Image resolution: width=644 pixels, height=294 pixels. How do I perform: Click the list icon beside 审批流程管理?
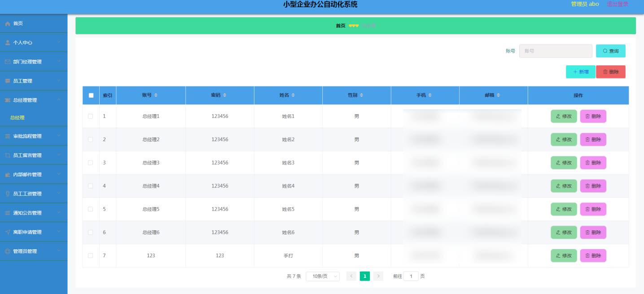point(8,136)
